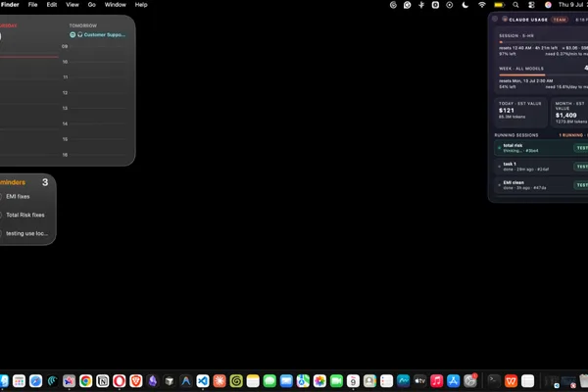This screenshot has height=392, width=588.
Task: Select the total risk running session row
Action: coord(541,148)
